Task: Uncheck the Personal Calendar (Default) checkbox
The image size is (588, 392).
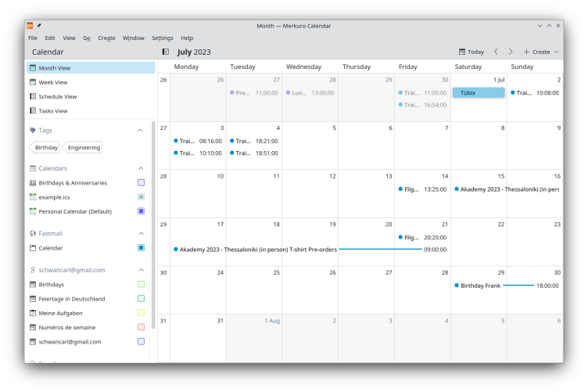Action: point(141,211)
